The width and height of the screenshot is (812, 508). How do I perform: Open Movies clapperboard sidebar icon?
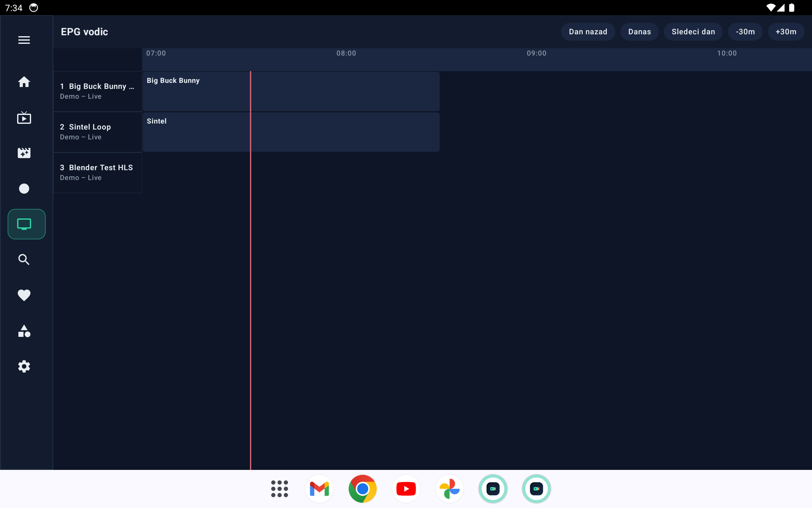pos(24,153)
